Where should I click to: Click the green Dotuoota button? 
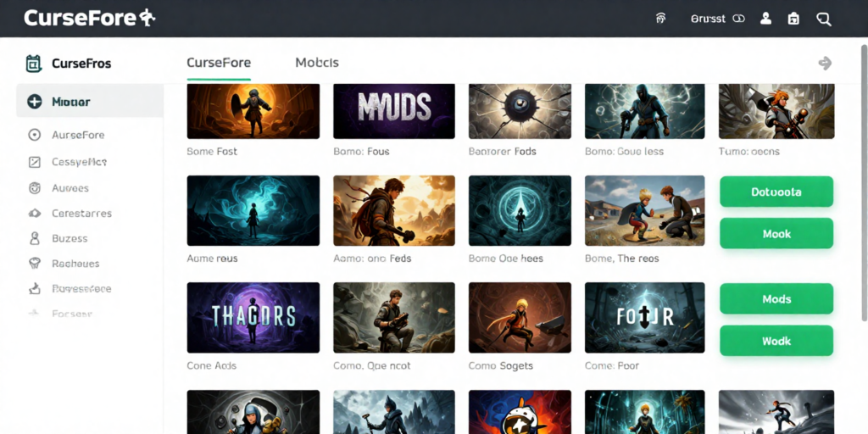pos(776,192)
